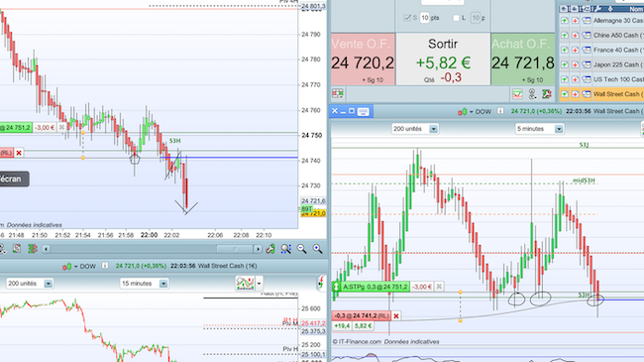Image resolution: width=644 pixels, height=362 pixels.
Task: Click the document icon in chart toolbar
Action: pyautogui.click(x=17, y=249)
